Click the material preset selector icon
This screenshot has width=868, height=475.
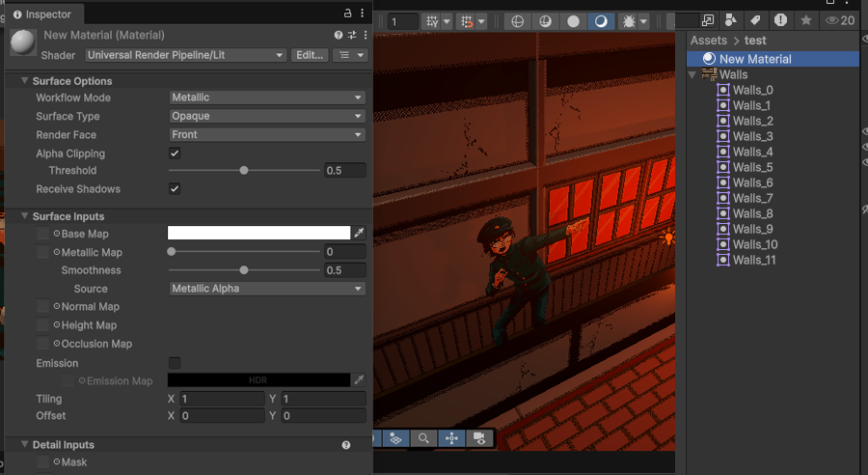coord(352,35)
